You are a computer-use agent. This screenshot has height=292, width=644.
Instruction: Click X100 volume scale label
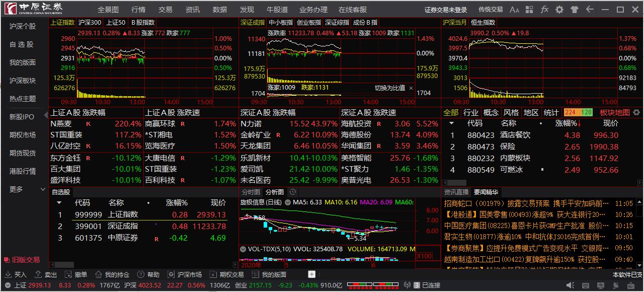coord(425,256)
